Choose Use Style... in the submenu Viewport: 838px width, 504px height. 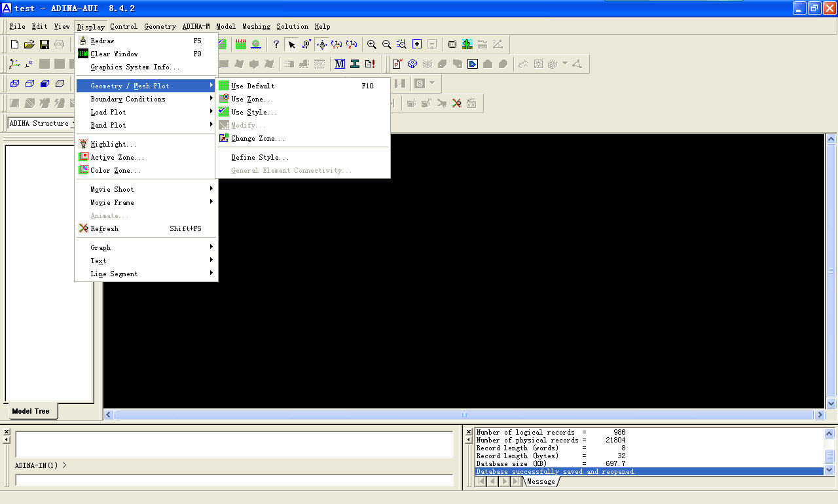point(303,112)
